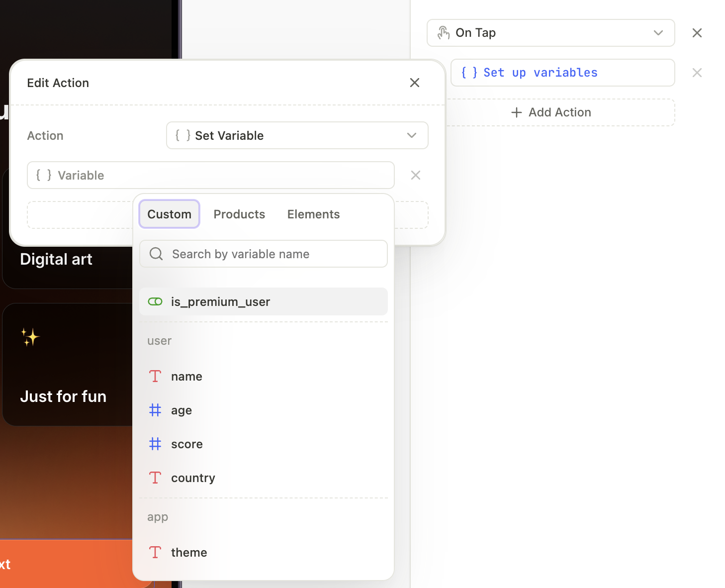Remove the On Tap trigger
Viewport: 725px width, 588px height.
click(x=697, y=33)
